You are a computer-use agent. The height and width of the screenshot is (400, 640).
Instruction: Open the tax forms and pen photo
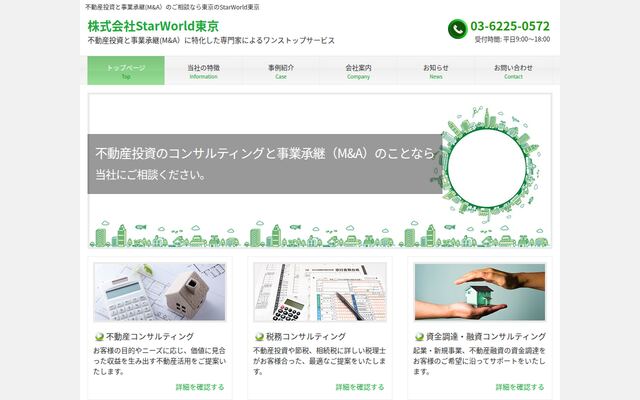coord(320,292)
